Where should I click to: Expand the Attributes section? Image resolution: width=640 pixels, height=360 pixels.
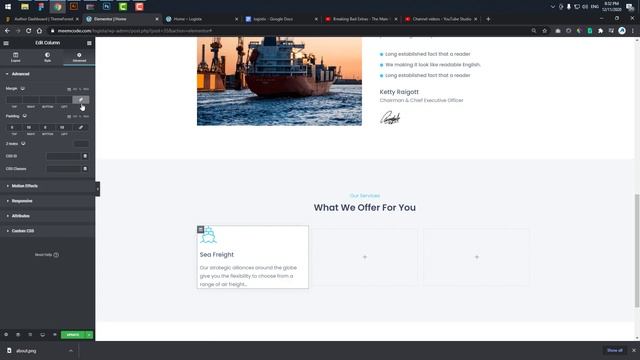coord(47,216)
